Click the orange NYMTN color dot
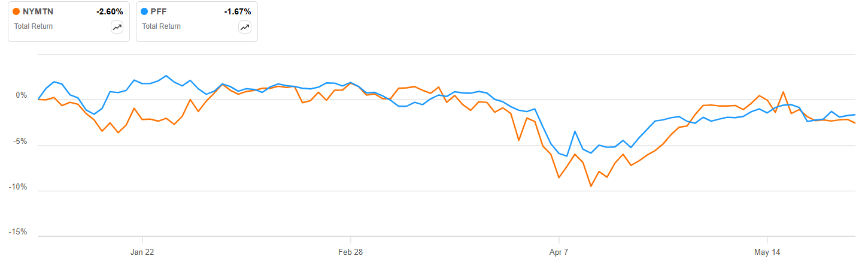 (16, 11)
